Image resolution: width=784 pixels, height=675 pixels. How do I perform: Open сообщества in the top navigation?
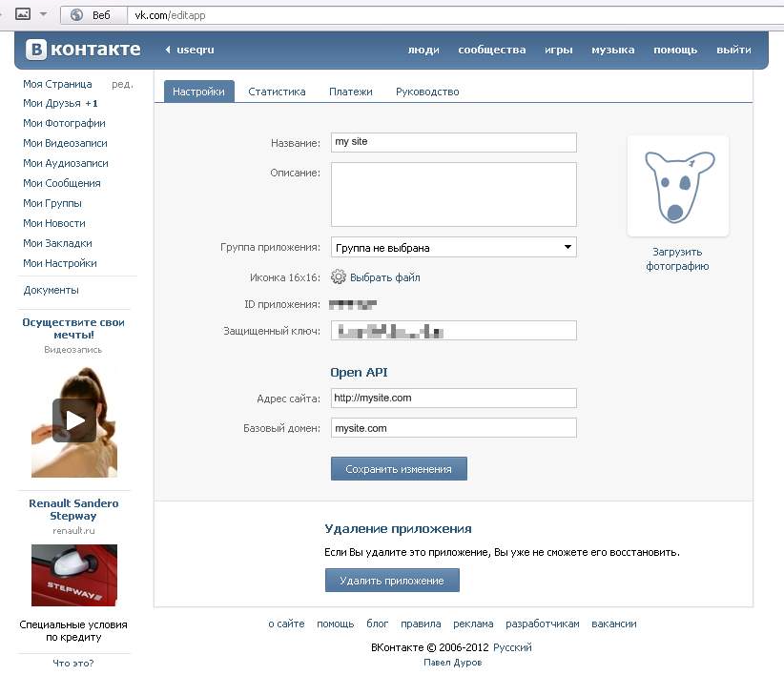pos(492,50)
